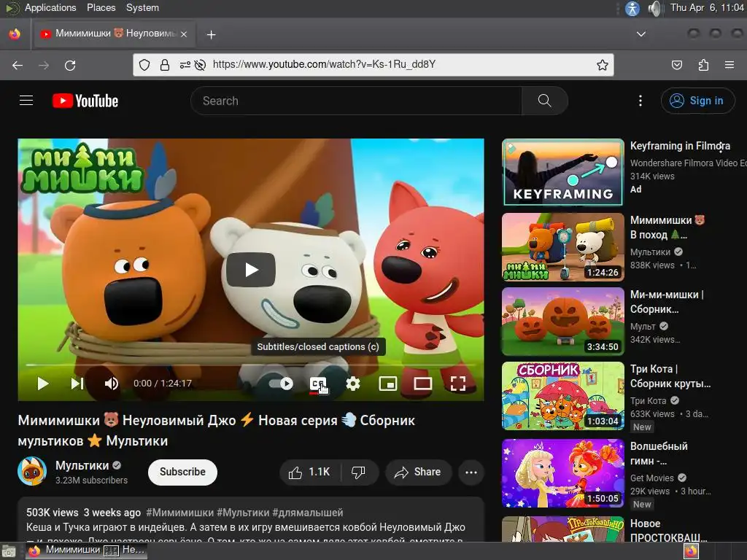
Task: Focus the YouTube Search field
Action: (x=356, y=101)
